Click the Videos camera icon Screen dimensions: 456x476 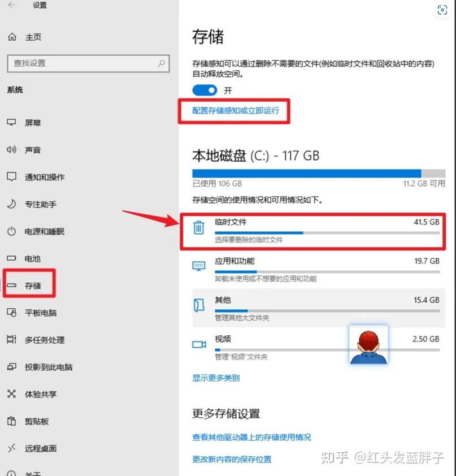(x=199, y=344)
